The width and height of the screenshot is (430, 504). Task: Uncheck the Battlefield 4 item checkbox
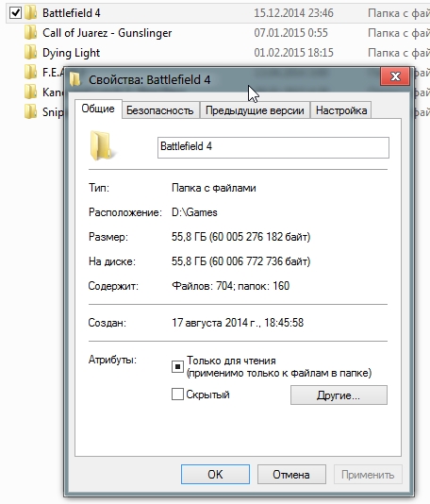click(x=15, y=13)
